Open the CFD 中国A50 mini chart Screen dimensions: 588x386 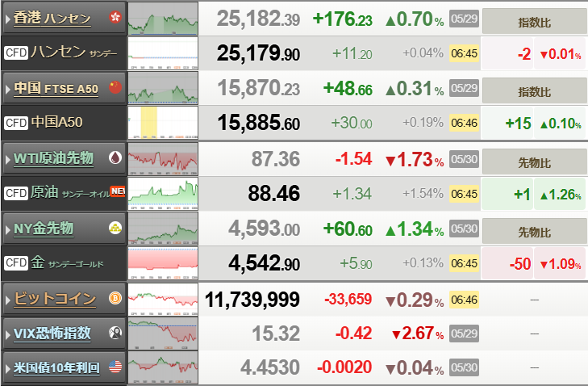click(163, 123)
